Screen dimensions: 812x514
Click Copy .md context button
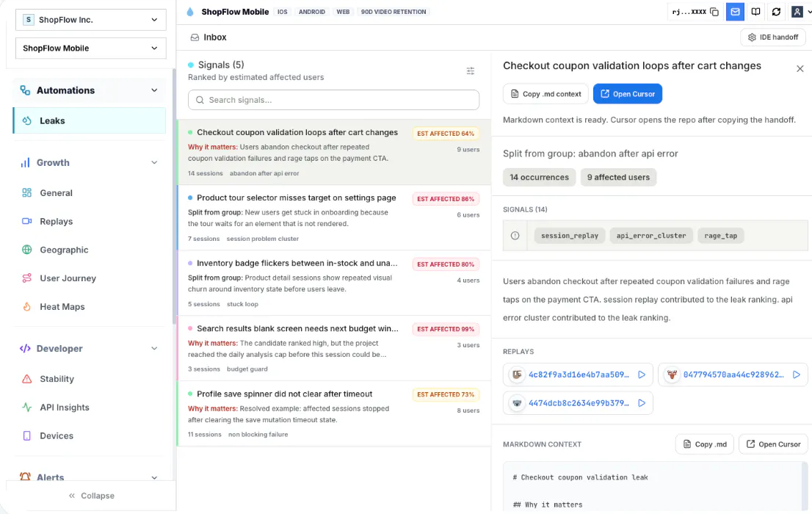[x=545, y=94]
